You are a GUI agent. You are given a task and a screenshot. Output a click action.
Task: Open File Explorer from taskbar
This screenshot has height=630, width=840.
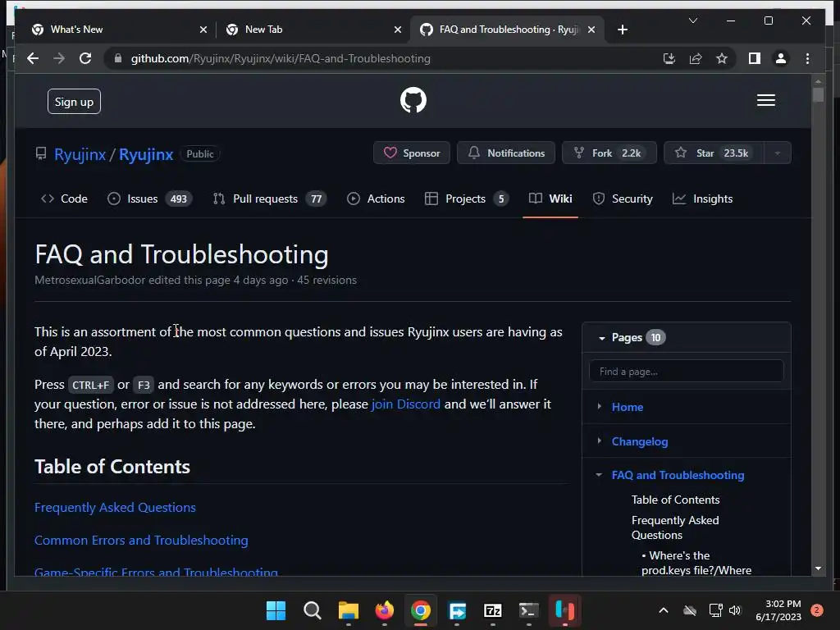click(348, 610)
